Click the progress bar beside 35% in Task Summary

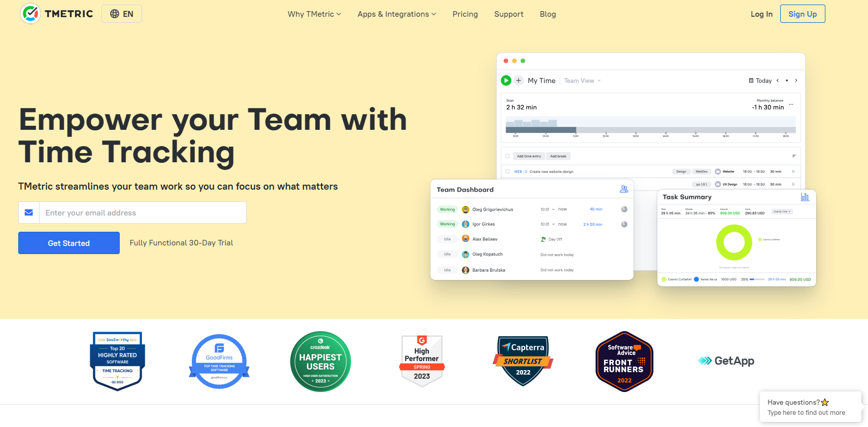coord(757,279)
